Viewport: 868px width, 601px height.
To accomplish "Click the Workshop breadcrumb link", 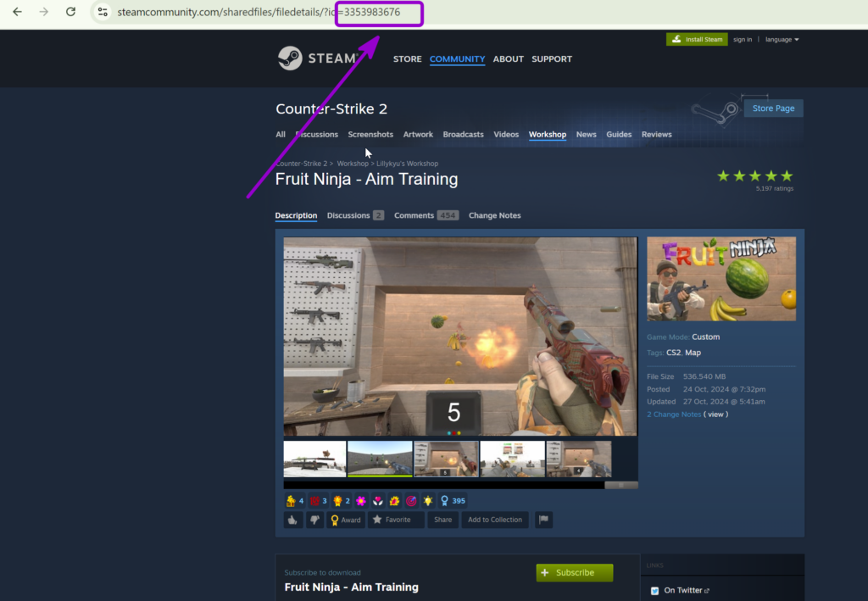I will pyautogui.click(x=353, y=164).
